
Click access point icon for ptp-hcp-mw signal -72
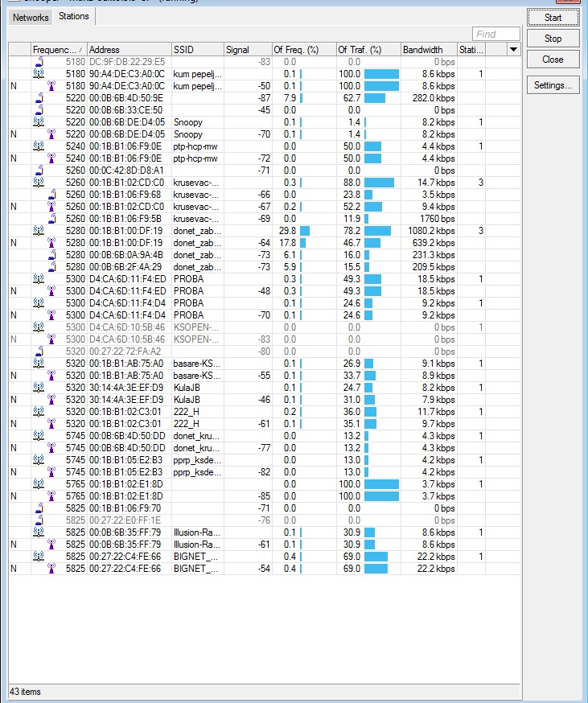51,158
